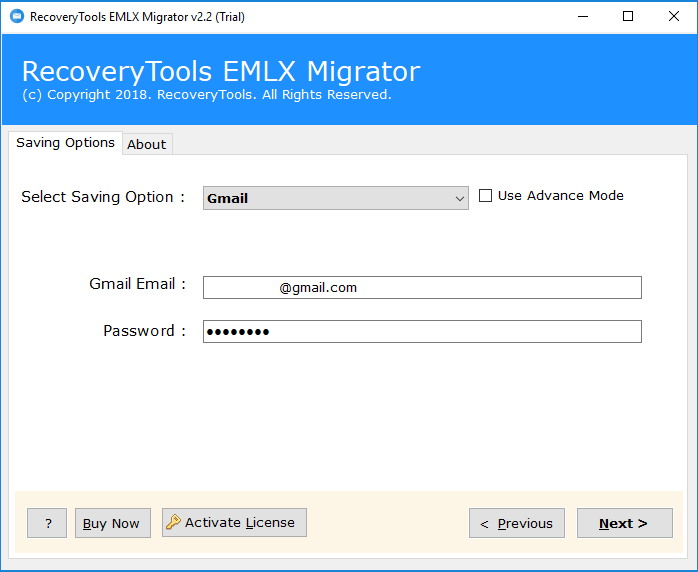Maximize the EMLX Migrator window
This screenshot has height=572, width=698.
tap(628, 16)
